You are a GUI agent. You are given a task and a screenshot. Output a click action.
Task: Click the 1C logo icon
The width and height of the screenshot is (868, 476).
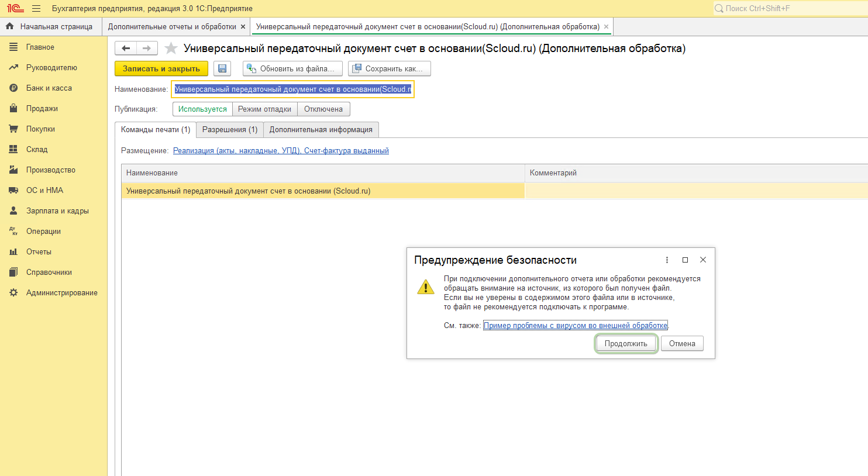[15, 9]
